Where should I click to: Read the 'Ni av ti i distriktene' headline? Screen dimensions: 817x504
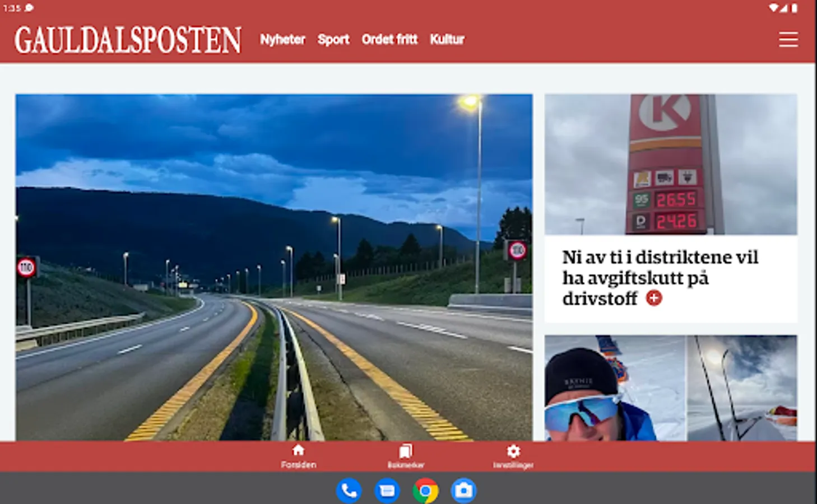pyautogui.click(x=660, y=278)
